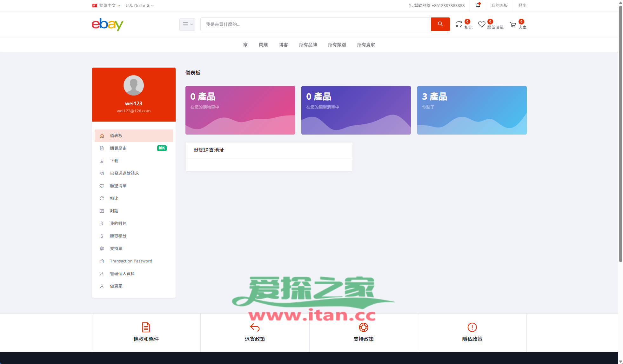Click the dollar icon beside 我的錢包
The image size is (623, 364).
pos(102,223)
